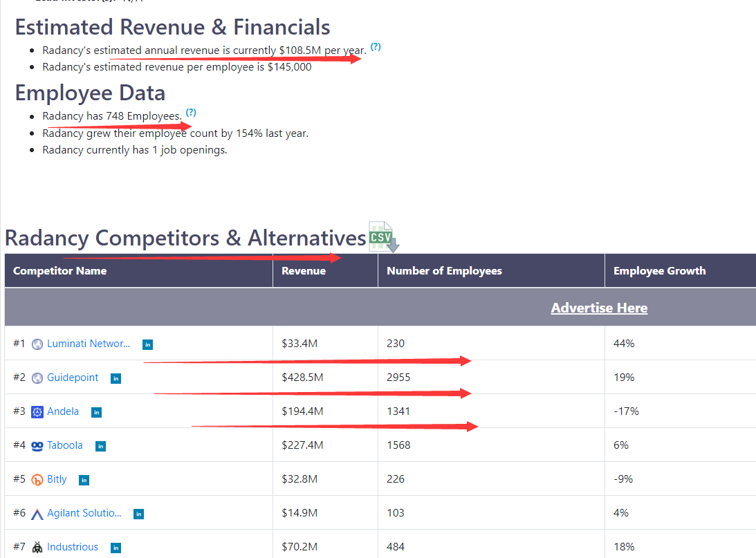The width and height of the screenshot is (756, 558).
Task: Open the Taboola company link
Action: [x=65, y=445]
